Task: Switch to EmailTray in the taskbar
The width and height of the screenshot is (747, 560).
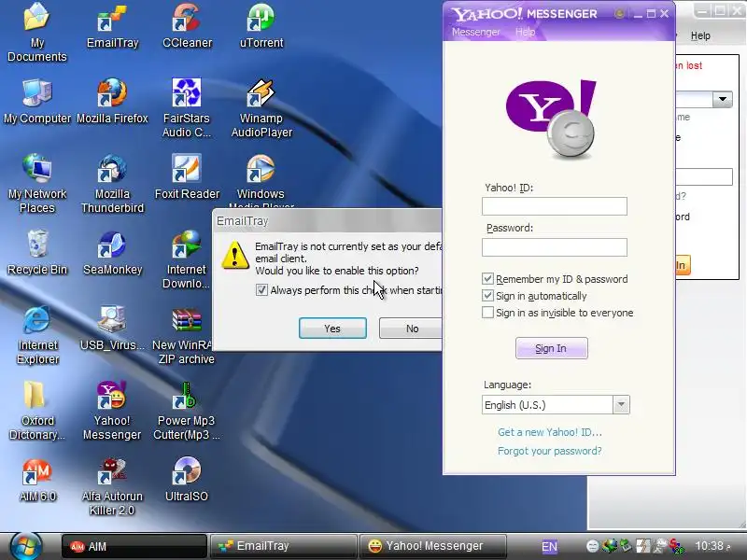Action: [284, 546]
